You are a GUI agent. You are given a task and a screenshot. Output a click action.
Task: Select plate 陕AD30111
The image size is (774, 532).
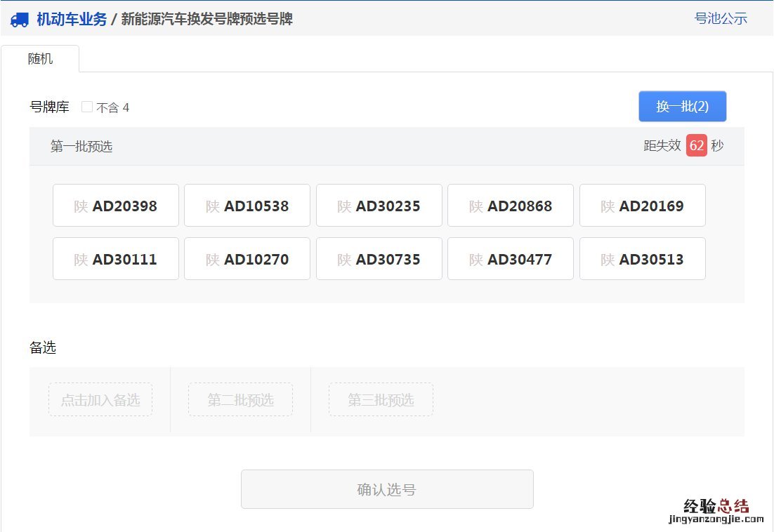115,258
